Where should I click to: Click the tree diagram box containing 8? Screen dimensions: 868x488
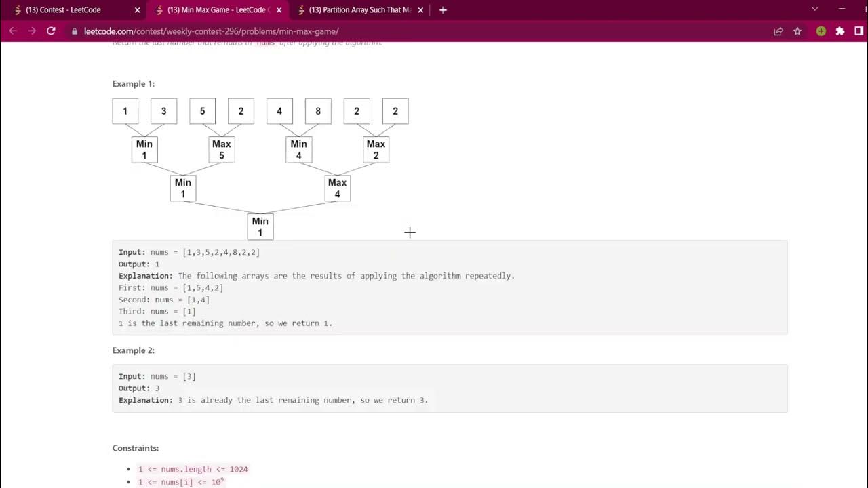coord(318,111)
